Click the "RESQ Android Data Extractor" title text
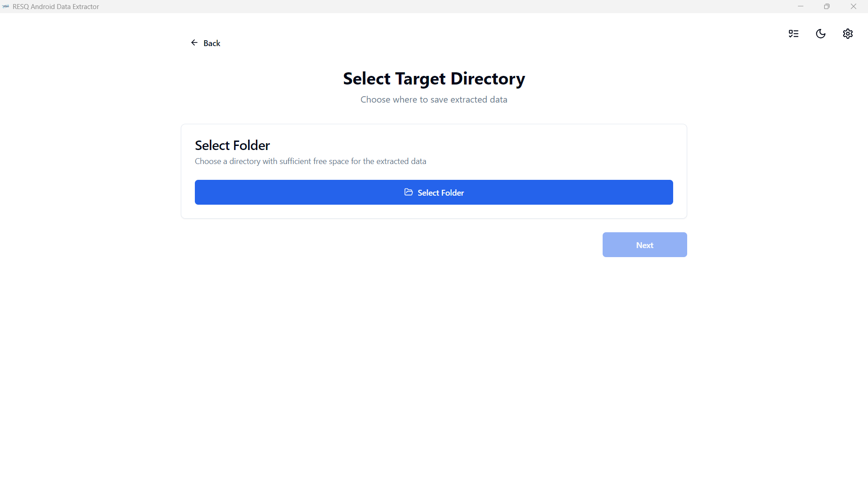This screenshot has width=868, height=488. coord(56,7)
